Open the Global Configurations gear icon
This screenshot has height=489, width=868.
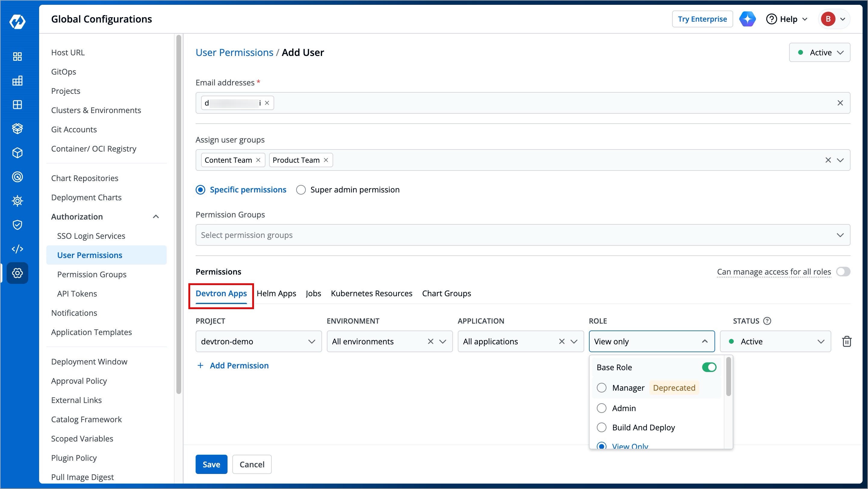pos(17,273)
